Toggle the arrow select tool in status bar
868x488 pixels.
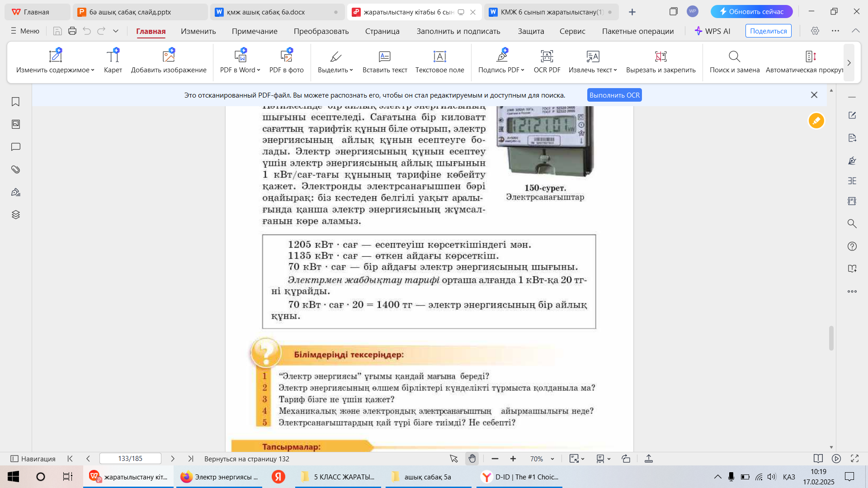tap(454, 459)
